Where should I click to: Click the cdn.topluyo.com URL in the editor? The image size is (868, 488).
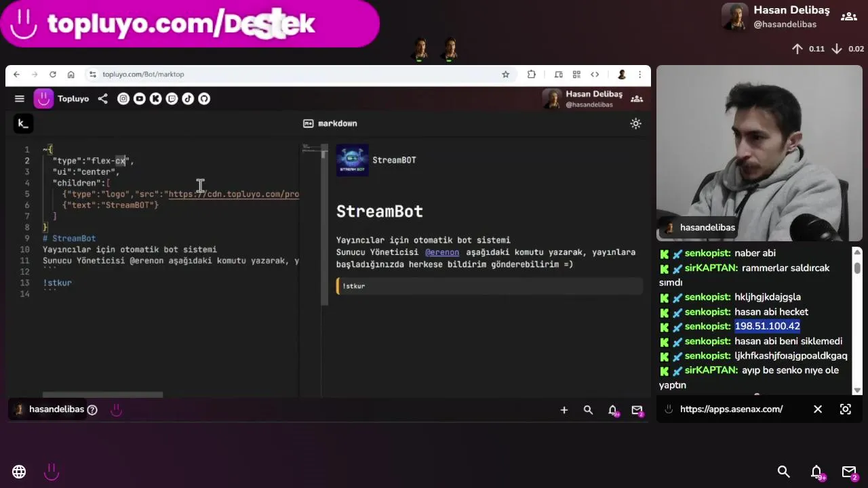(234, 195)
